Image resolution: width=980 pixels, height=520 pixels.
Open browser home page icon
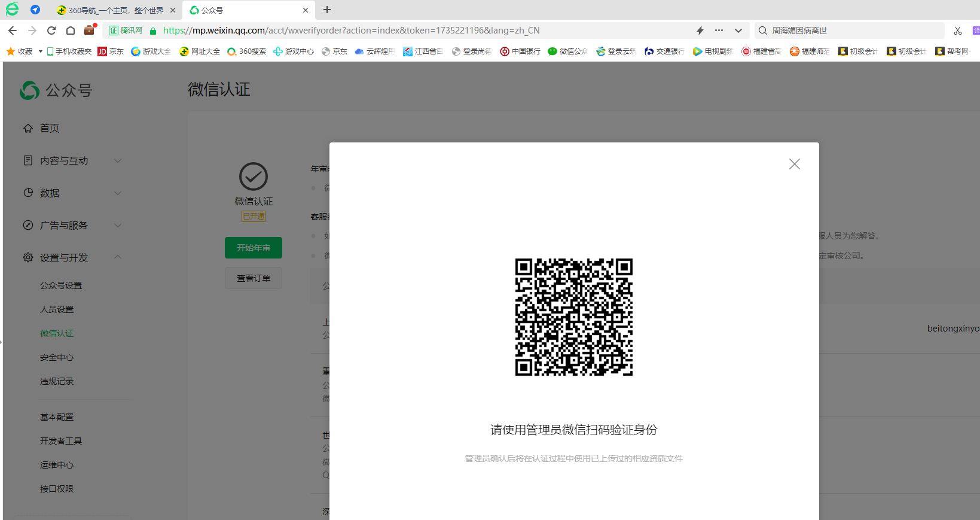click(x=71, y=31)
